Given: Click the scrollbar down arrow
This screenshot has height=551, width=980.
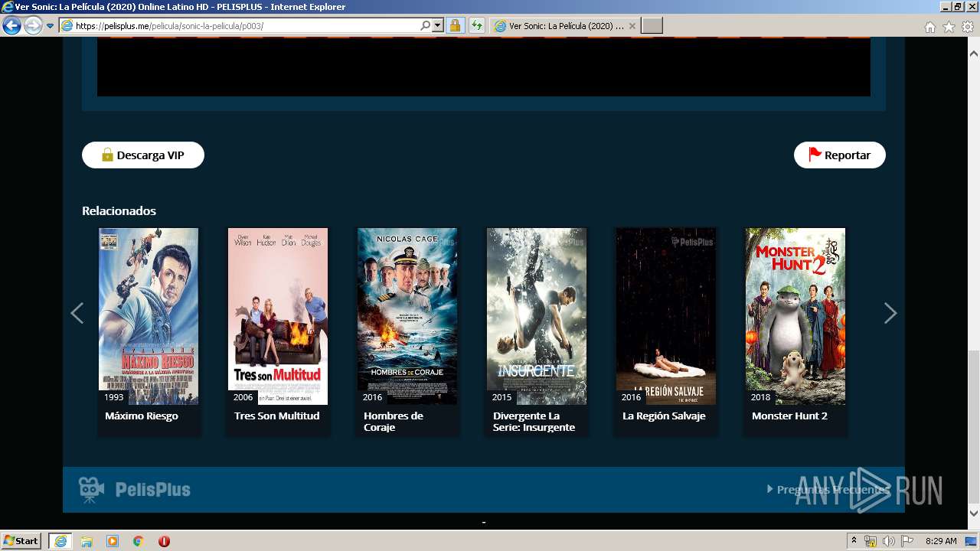Looking at the screenshot, I should (x=974, y=514).
